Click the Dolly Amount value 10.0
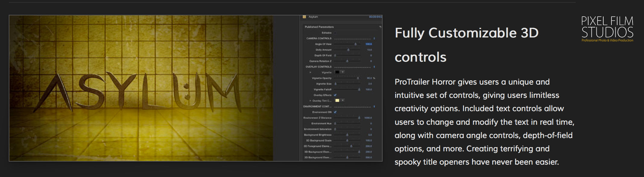The image size is (644, 177). click(369, 50)
